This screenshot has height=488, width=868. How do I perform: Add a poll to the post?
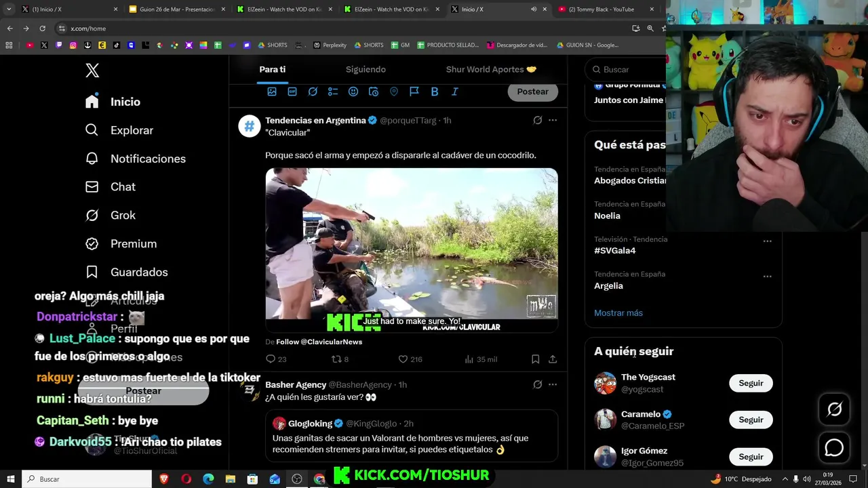(x=333, y=91)
